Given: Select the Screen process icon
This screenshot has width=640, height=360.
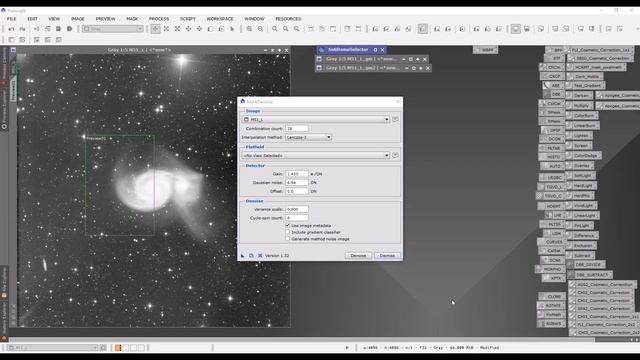Looking at the screenshot, I should (580, 145).
